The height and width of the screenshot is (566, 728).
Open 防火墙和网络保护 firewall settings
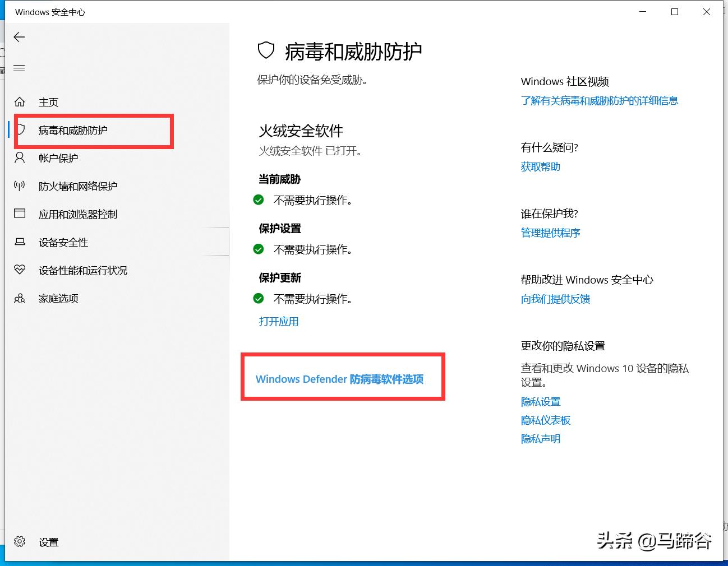pyautogui.click(x=77, y=185)
